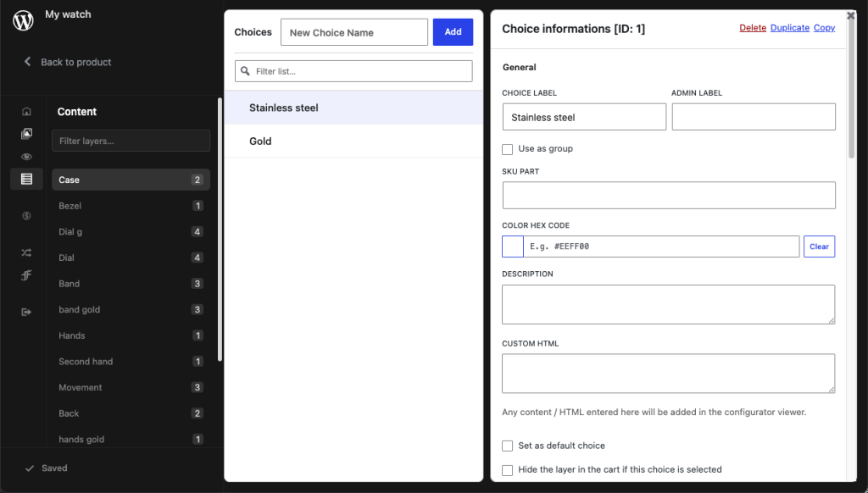Click the Choice Label field
The height and width of the screenshot is (493, 868).
click(x=585, y=117)
